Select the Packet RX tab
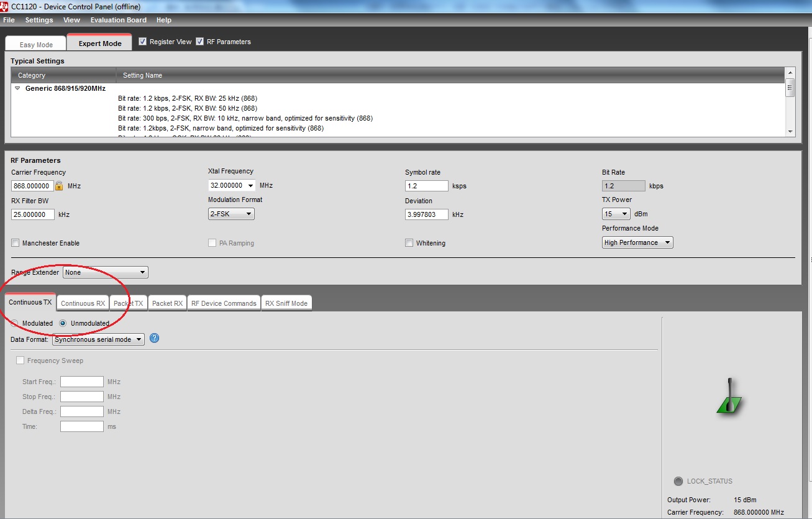 pyautogui.click(x=167, y=303)
